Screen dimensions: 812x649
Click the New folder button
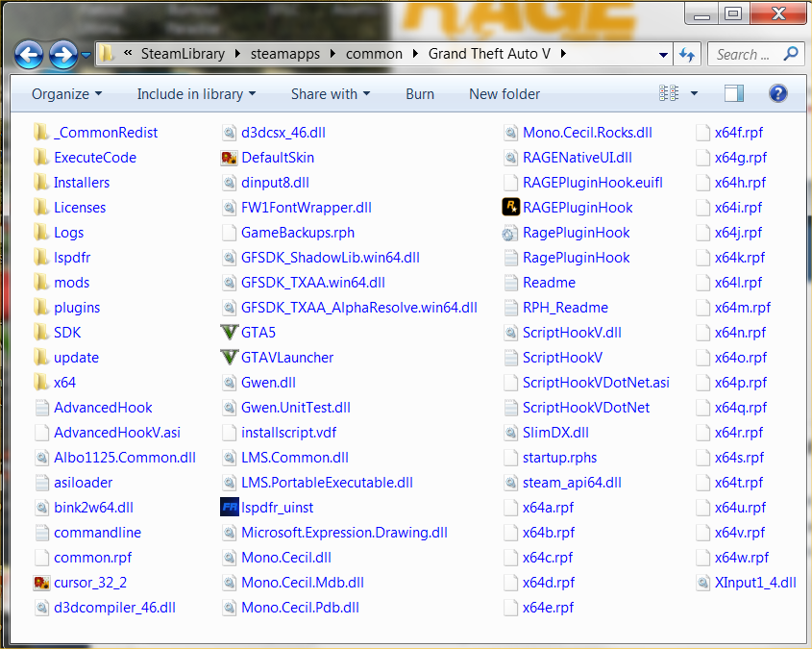(x=504, y=94)
